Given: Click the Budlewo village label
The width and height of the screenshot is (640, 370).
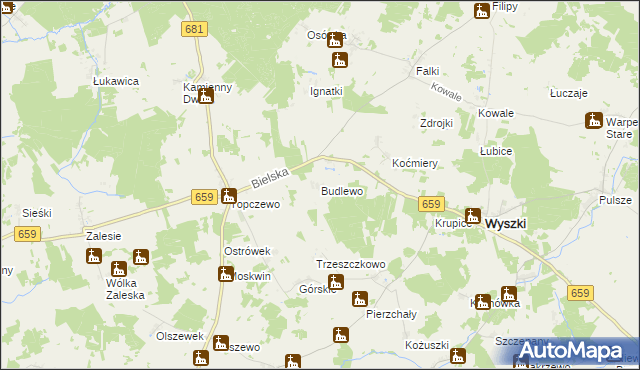Looking at the screenshot, I should pos(342,191).
